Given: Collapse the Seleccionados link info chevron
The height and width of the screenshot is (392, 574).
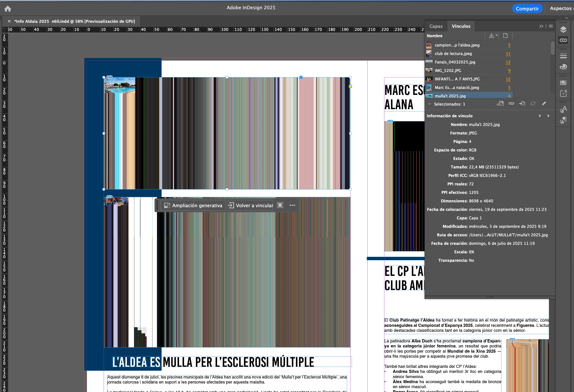Looking at the screenshot, I should pyautogui.click(x=430, y=104).
